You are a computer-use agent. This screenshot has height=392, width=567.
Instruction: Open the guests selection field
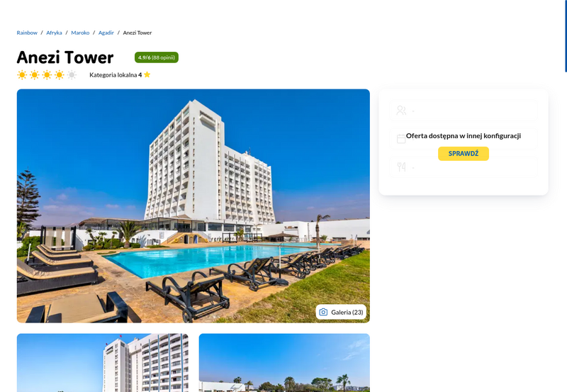coord(464,111)
